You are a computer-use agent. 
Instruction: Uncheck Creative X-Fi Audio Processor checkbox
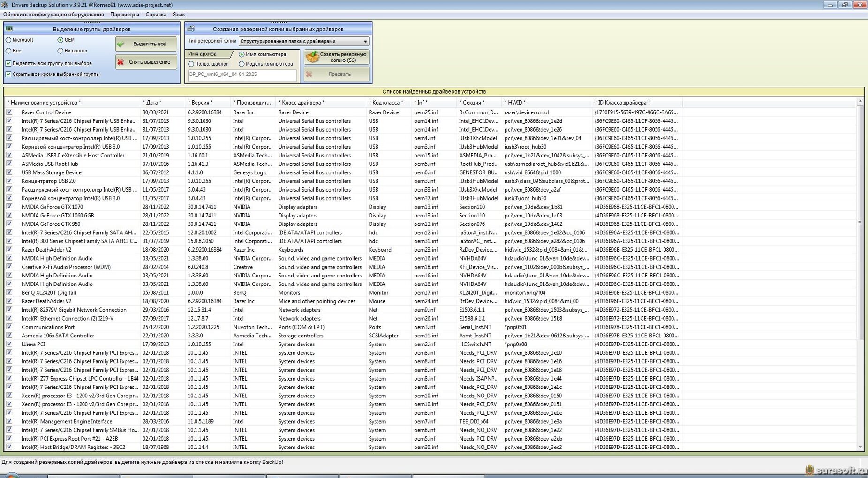tap(9, 267)
